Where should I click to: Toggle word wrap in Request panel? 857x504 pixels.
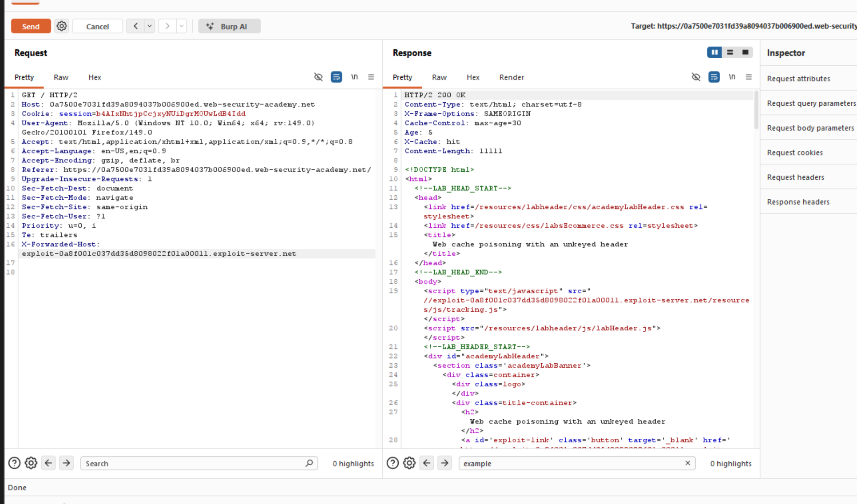pyautogui.click(x=336, y=77)
